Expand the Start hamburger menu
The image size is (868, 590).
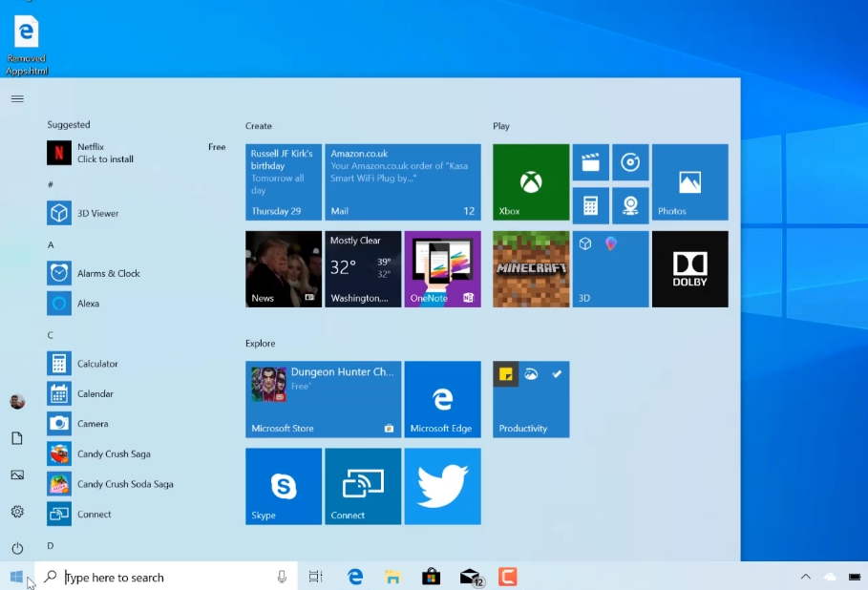(x=17, y=99)
